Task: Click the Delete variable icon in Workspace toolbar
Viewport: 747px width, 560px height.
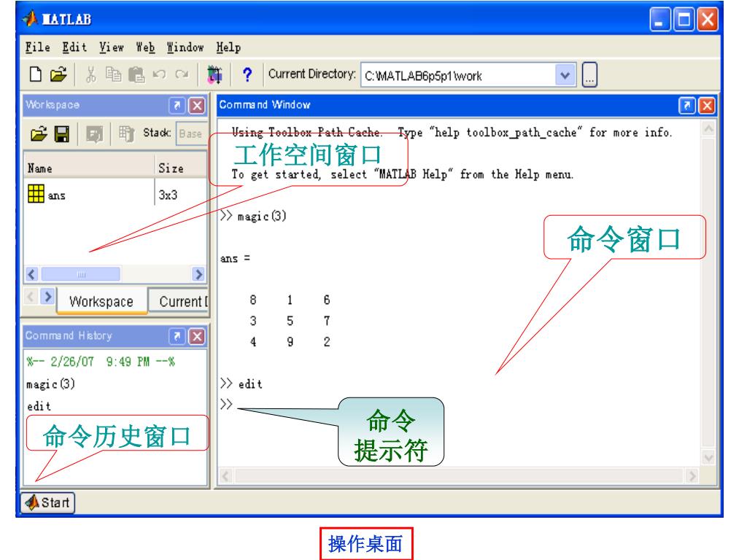Action: (126, 134)
